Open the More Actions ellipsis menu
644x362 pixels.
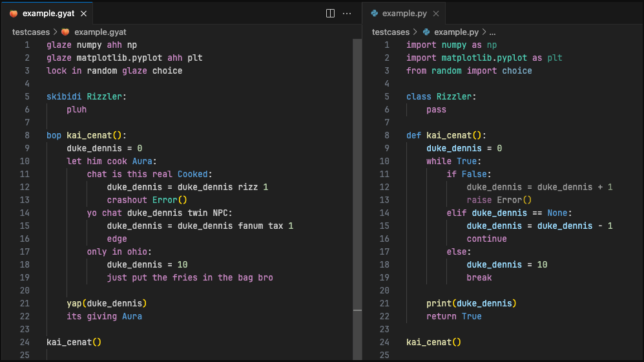[347, 13]
